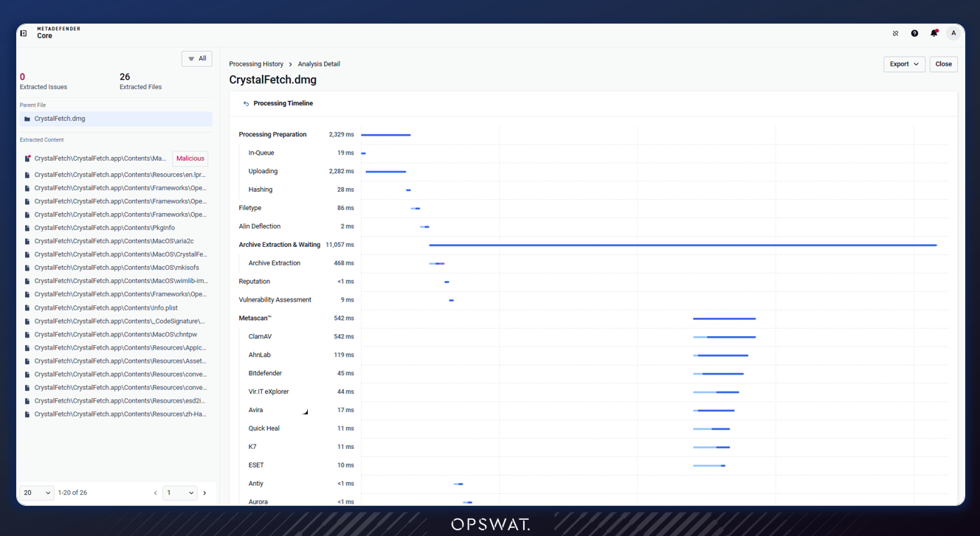Go to next page of extracted files

click(204, 493)
